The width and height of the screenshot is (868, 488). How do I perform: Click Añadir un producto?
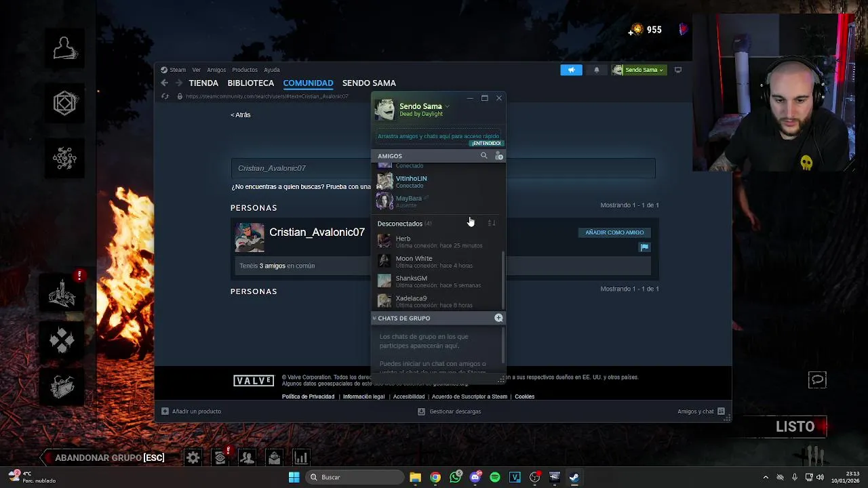click(191, 411)
